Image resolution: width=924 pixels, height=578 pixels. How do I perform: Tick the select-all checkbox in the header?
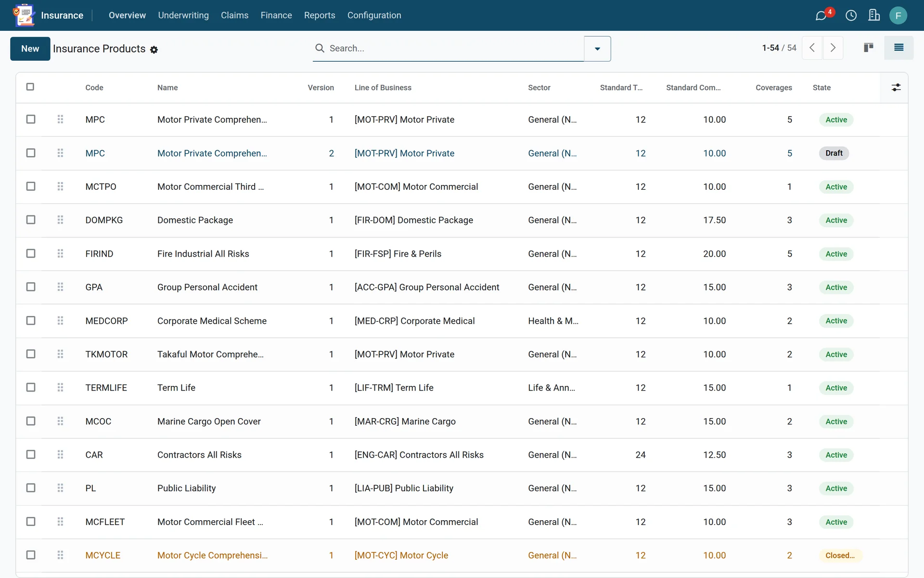point(30,87)
